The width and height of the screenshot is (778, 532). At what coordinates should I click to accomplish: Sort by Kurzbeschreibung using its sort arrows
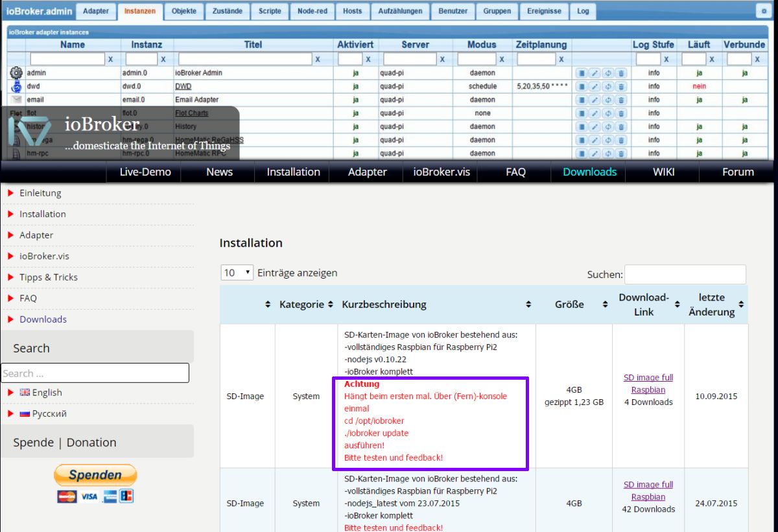pos(528,305)
